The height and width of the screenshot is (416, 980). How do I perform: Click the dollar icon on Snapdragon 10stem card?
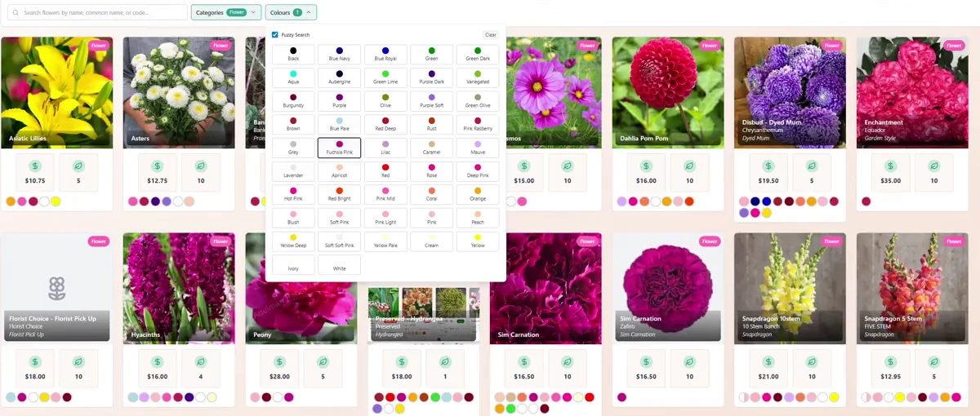pyautogui.click(x=768, y=361)
